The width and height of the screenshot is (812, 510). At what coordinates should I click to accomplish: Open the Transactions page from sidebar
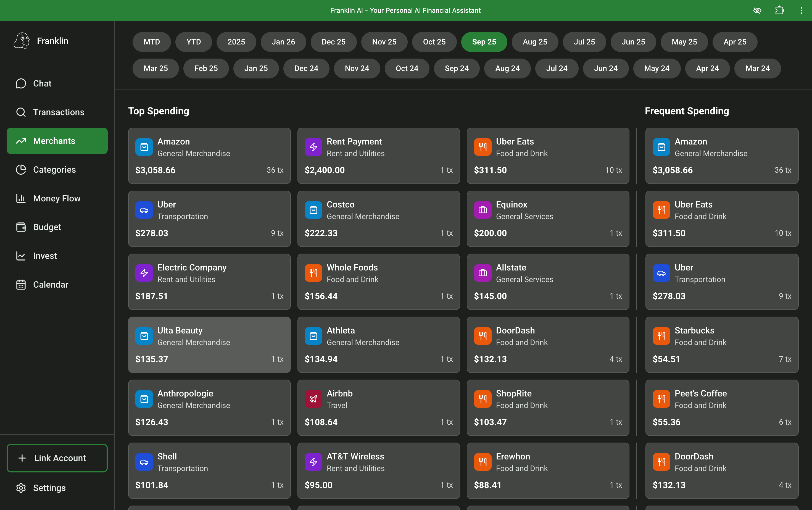point(57,112)
